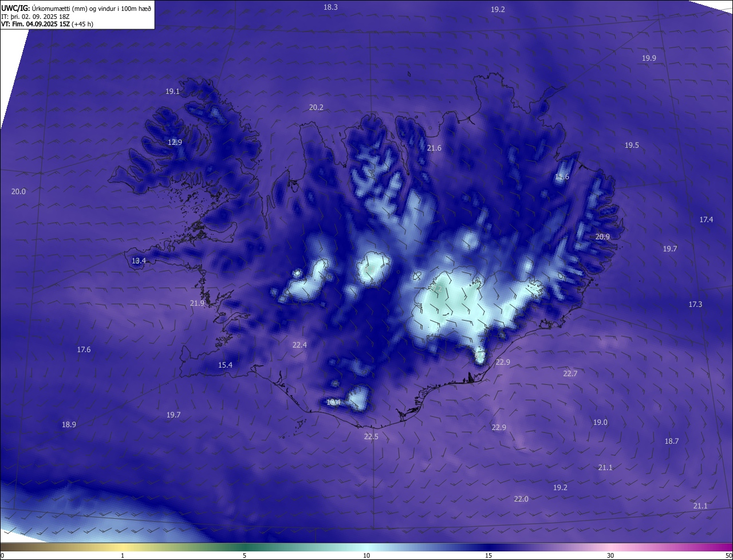Click the map value 20.0

click(18, 192)
